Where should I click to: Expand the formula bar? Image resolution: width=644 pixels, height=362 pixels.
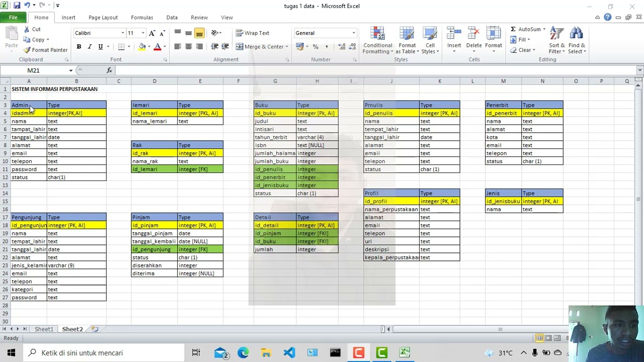point(639,70)
